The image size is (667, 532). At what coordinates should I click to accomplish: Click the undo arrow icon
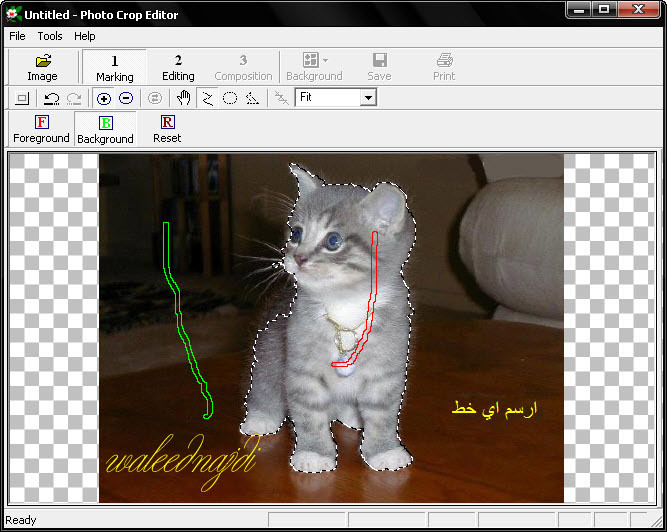point(51,98)
